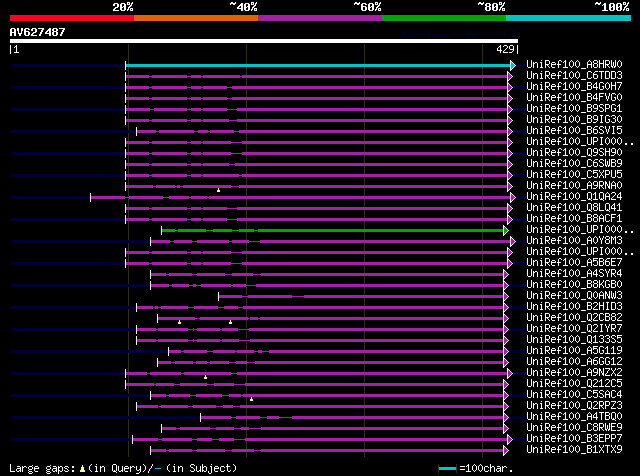This screenshot has width=640, height=476.
Task: Select the UniRef100_A9RNA0 label
Action: click(x=574, y=186)
